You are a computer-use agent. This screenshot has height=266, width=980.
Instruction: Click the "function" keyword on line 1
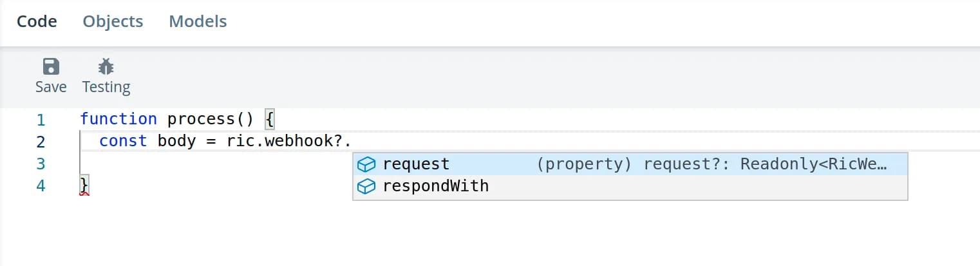coord(118,119)
